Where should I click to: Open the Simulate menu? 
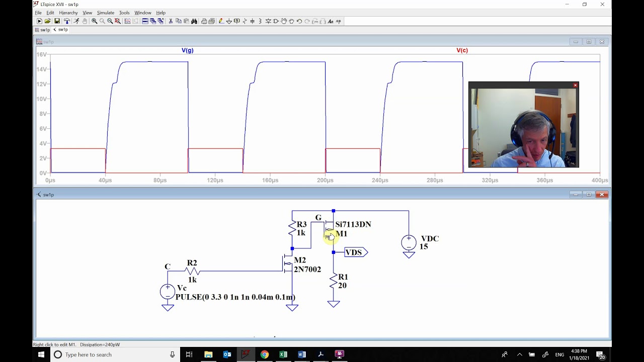tap(106, 13)
